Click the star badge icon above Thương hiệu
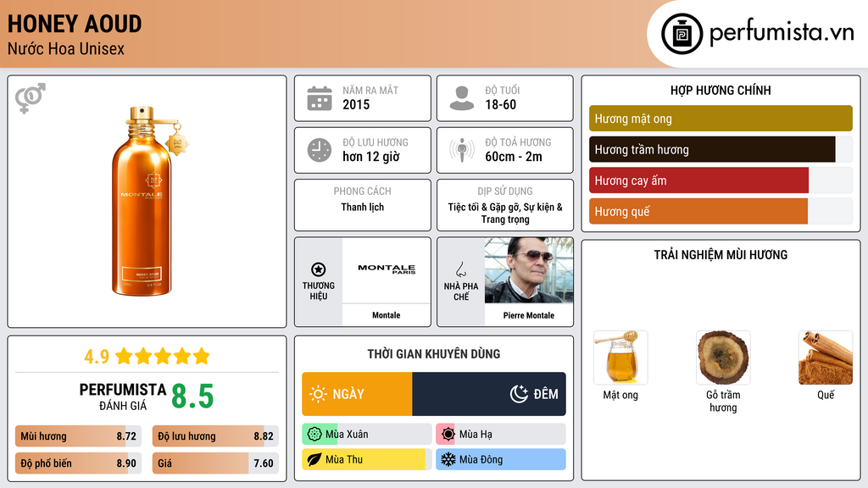This screenshot has width=868, height=488. [x=319, y=269]
